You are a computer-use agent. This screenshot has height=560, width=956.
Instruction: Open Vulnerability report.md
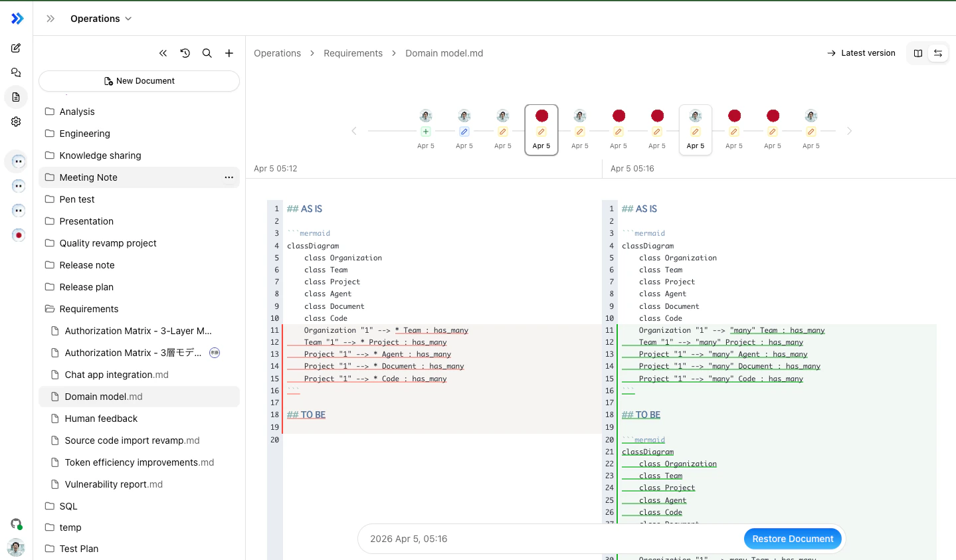(x=139, y=484)
